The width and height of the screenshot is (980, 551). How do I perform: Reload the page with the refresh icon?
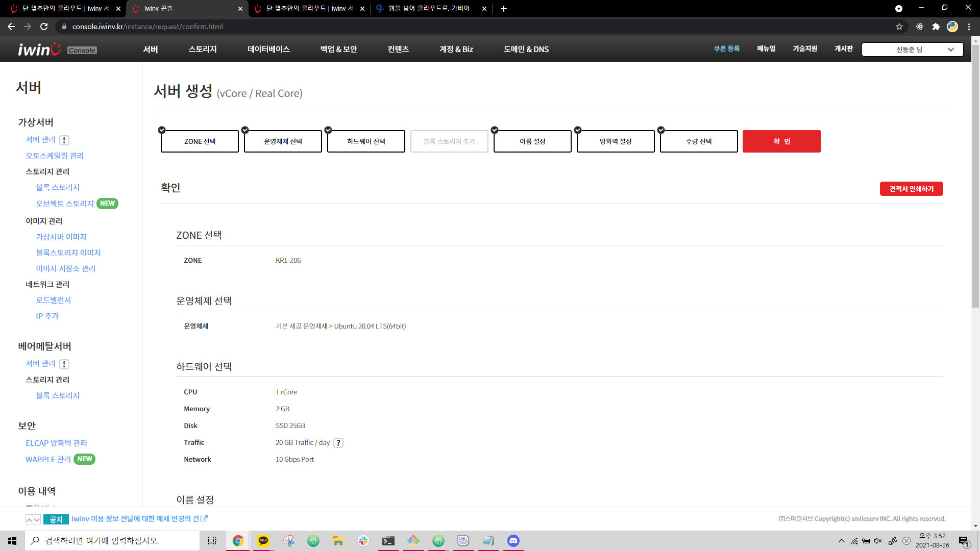coord(44,27)
